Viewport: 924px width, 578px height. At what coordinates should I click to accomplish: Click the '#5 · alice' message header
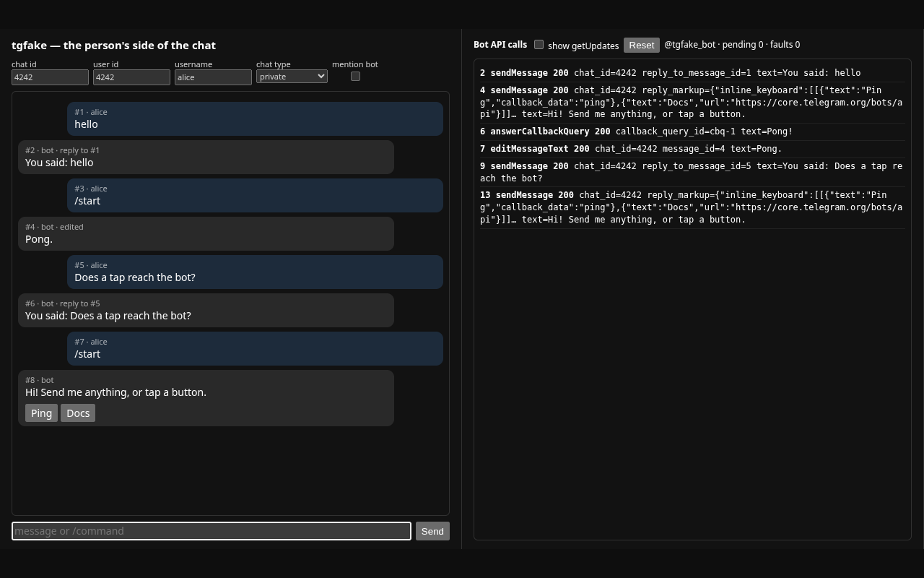pos(91,265)
